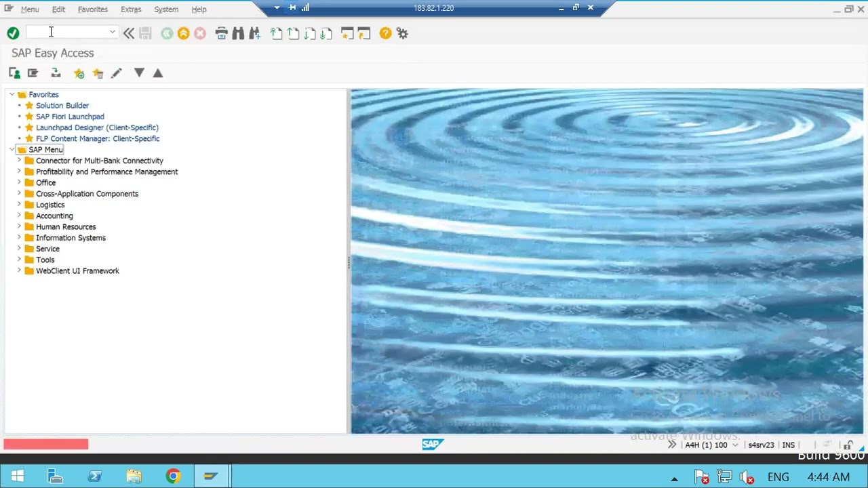Screen dimensions: 868x488
Task: Click the green Back arrow icon
Action: click(x=167, y=33)
